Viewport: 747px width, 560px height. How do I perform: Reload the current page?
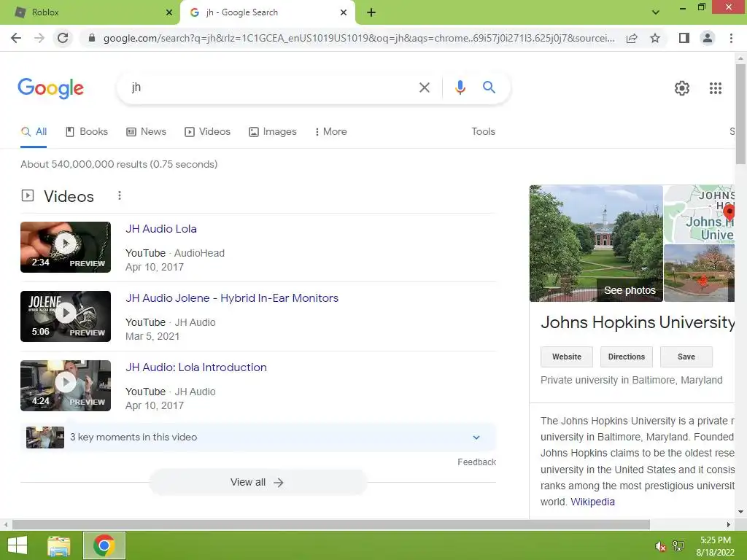[x=63, y=38]
